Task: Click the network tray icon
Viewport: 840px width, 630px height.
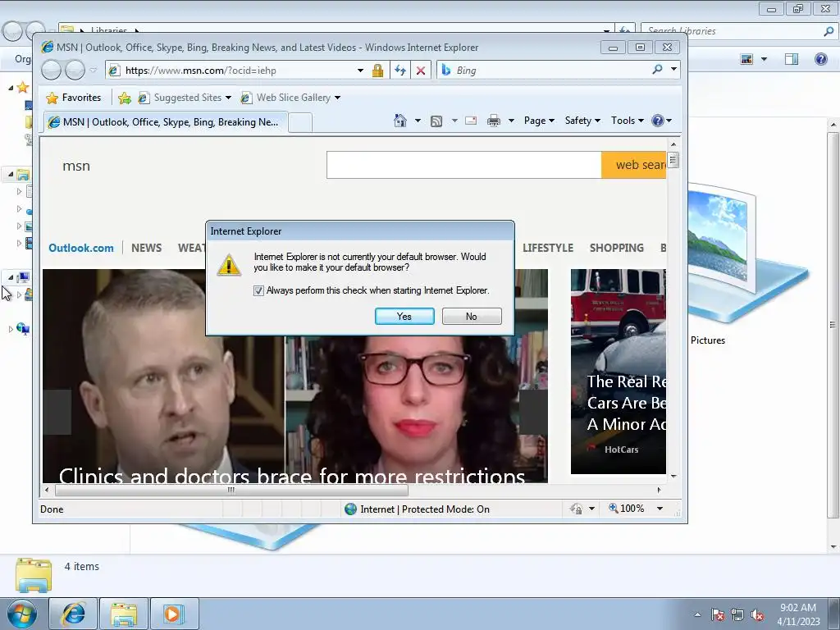Action: [x=737, y=614]
